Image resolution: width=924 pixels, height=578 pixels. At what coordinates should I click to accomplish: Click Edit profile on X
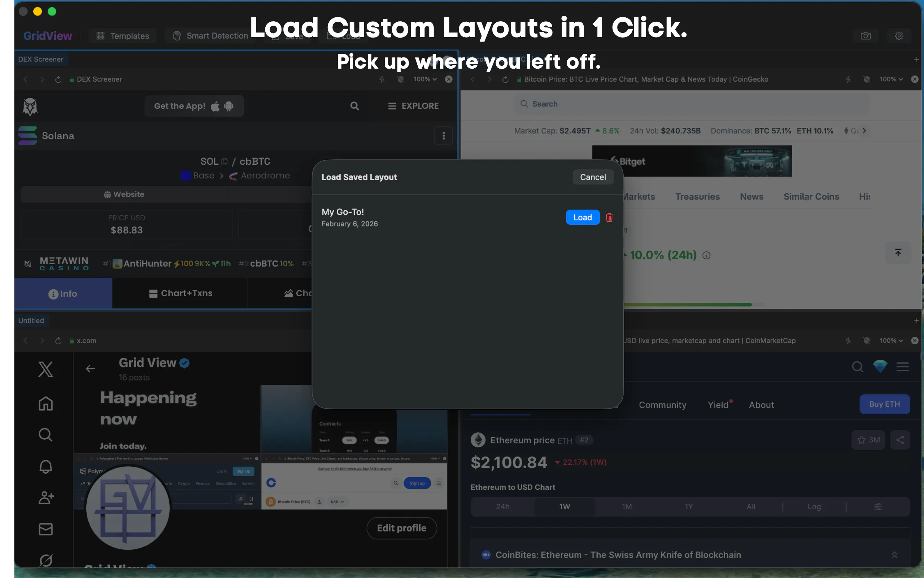coord(402,528)
